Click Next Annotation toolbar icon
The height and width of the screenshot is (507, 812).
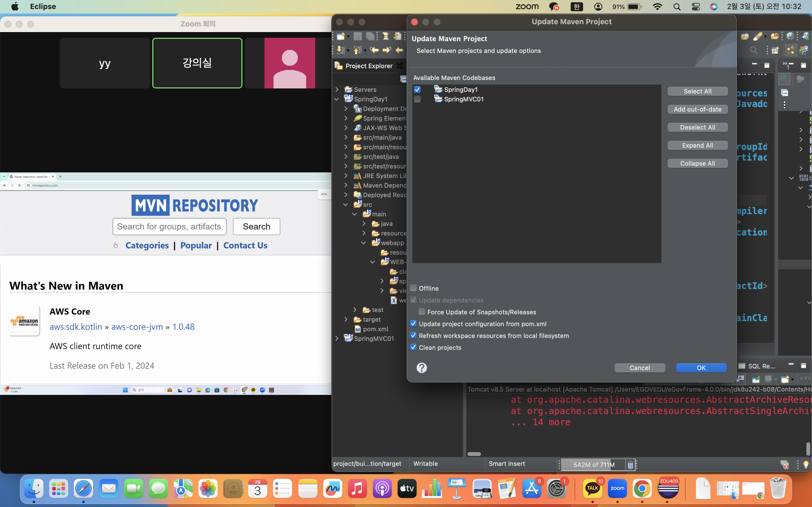(341, 50)
